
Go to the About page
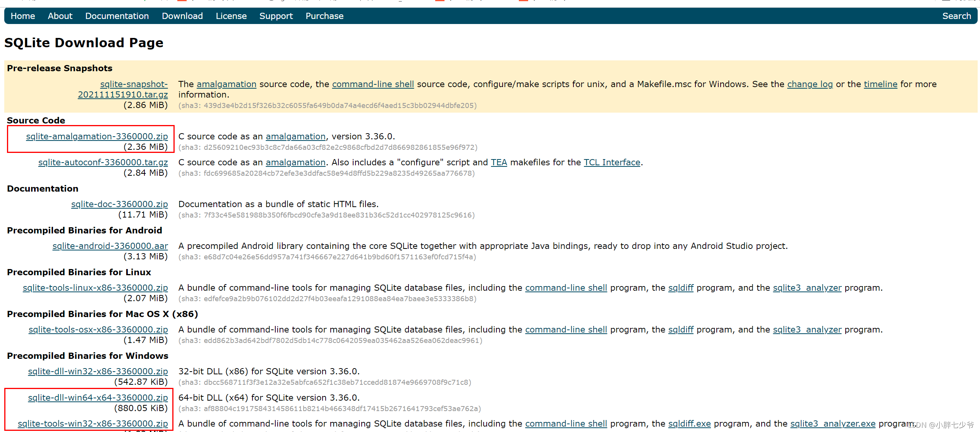pyautogui.click(x=60, y=16)
